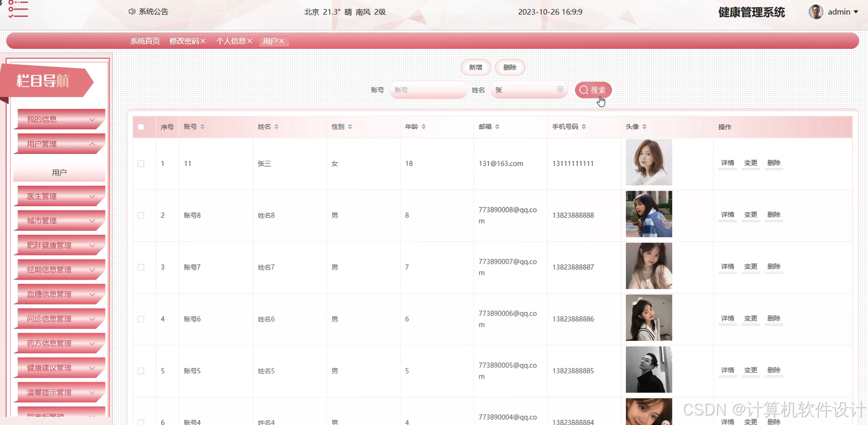The width and height of the screenshot is (868, 425).
Task: Open 详情 for 张三
Action: (728, 163)
